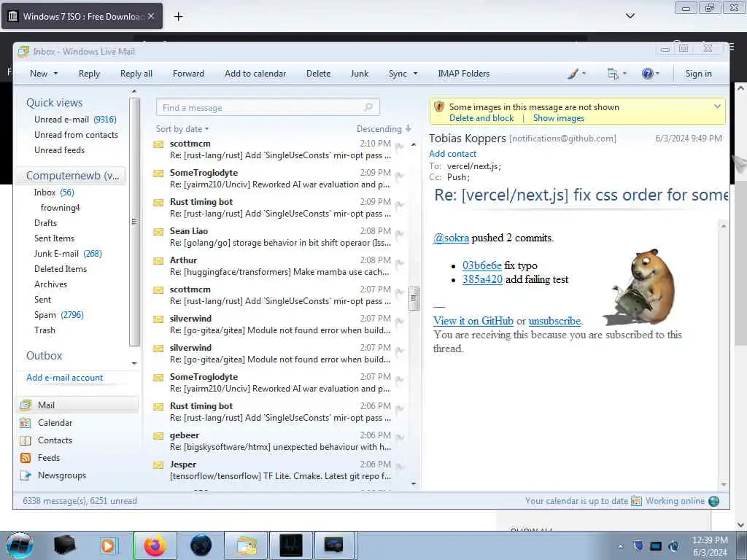
Task: Click the Reply toolbar item
Action: point(89,74)
